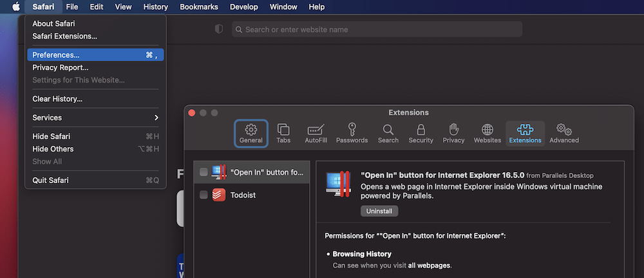Open the History menu
The height and width of the screenshot is (278, 644).
[x=156, y=6]
